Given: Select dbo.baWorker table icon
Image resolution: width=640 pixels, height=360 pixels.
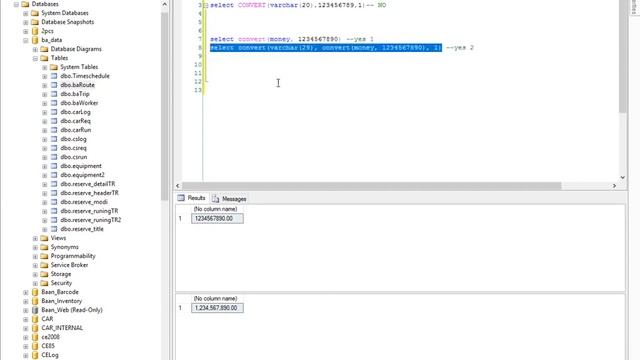Looking at the screenshot, I should pyautogui.click(x=54, y=103).
